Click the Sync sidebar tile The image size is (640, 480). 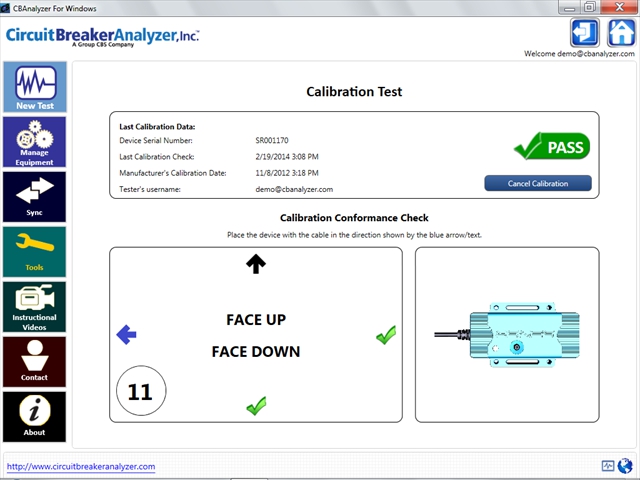pos(34,197)
